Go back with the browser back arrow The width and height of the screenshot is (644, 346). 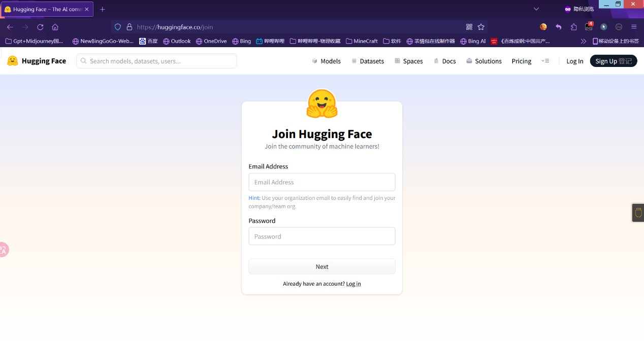[10, 27]
